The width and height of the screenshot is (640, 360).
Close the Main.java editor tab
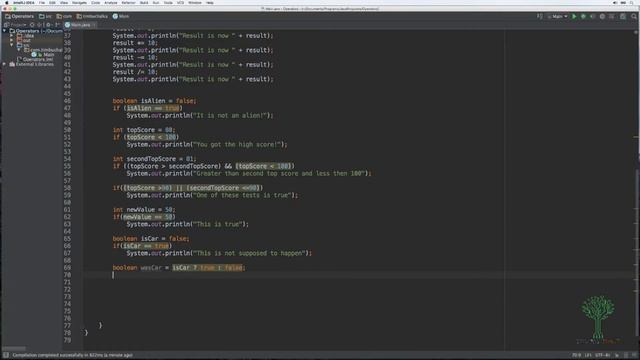pyautogui.click(x=94, y=25)
